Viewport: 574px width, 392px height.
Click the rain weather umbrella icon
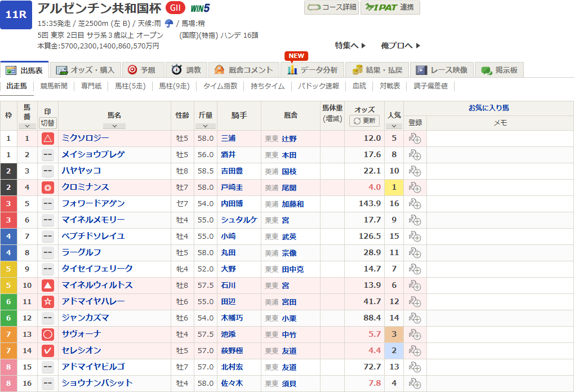[x=168, y=24]
